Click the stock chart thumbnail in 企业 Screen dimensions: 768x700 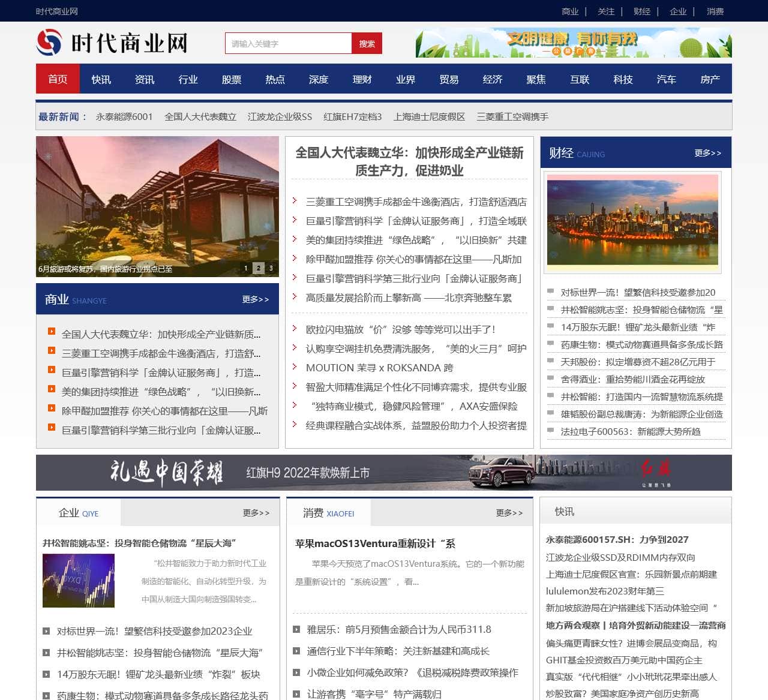click(x=79, y=581)
